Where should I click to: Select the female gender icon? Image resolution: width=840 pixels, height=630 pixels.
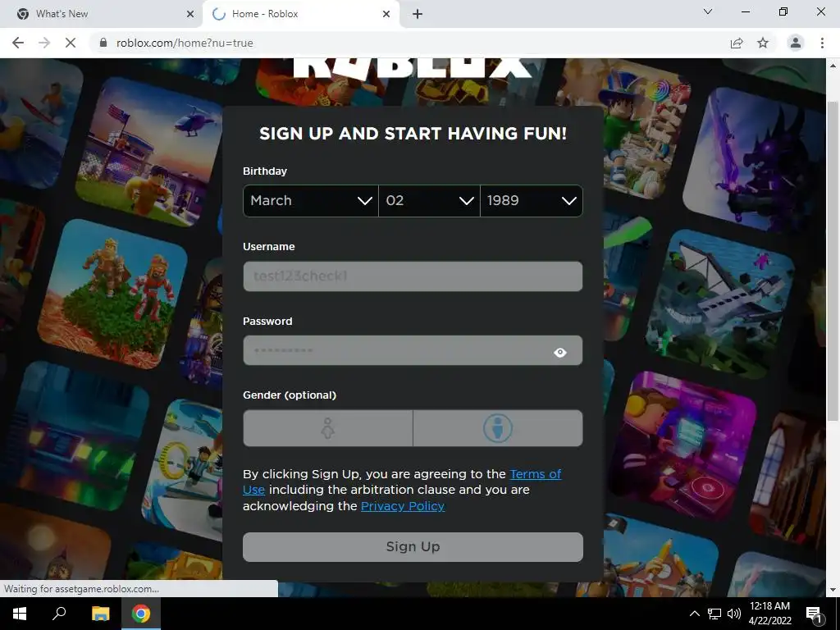click(328, 428)
